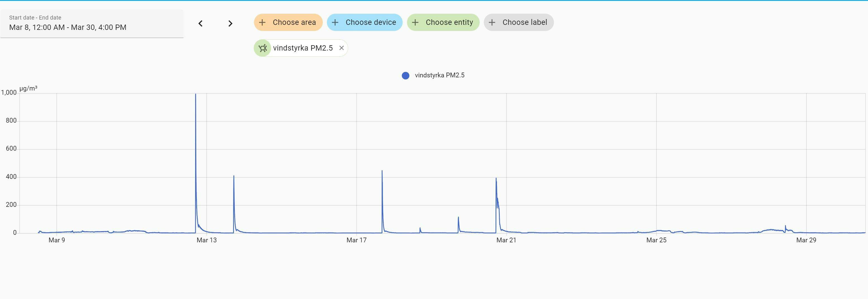Image resolution: width=868 pixels, height=299 pixels.
Task: Click the Mar 25 x-axis label
Action: (x=656, y=240)
